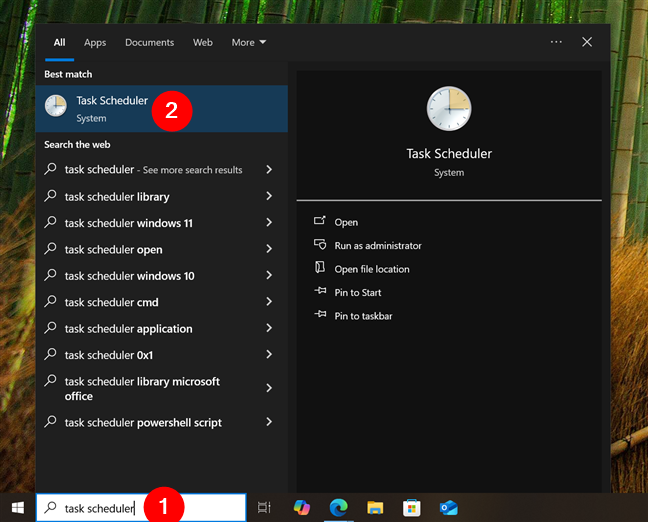Expand arrow for 'task scheduler 0x1'
The width and height of the screenshot is (648, 522).
tap(269, 355)
